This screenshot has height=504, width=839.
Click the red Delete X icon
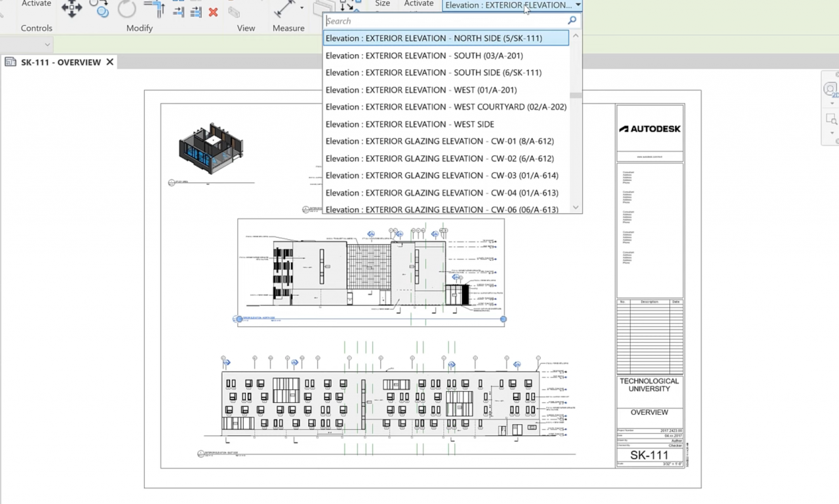pyautogui.click(x=213, y=12)
